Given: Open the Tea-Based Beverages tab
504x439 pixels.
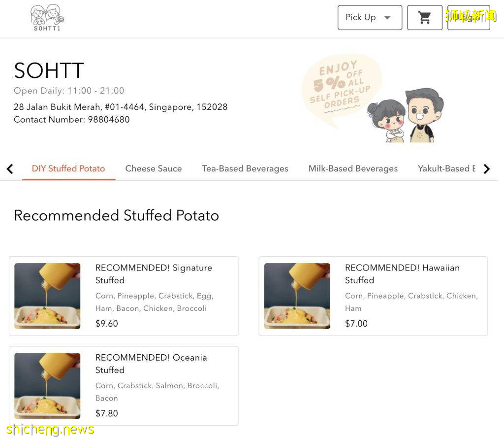Looking at the screenshot, I should pos(245,169).
